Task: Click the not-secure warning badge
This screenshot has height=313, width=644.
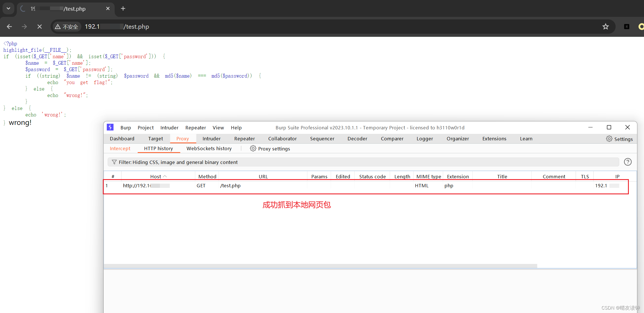Action: tap(67, 27)
